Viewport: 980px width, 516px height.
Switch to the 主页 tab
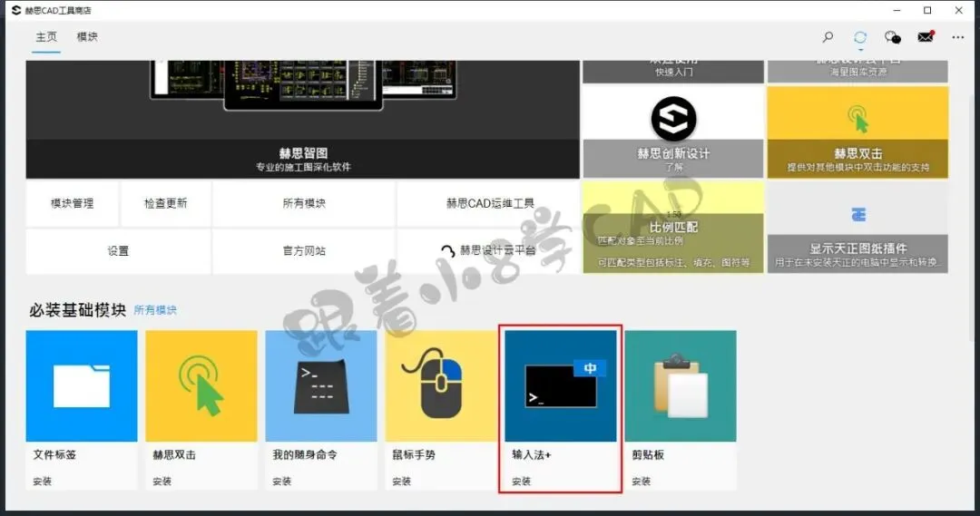pyautogui.click(x=46, y=37)
